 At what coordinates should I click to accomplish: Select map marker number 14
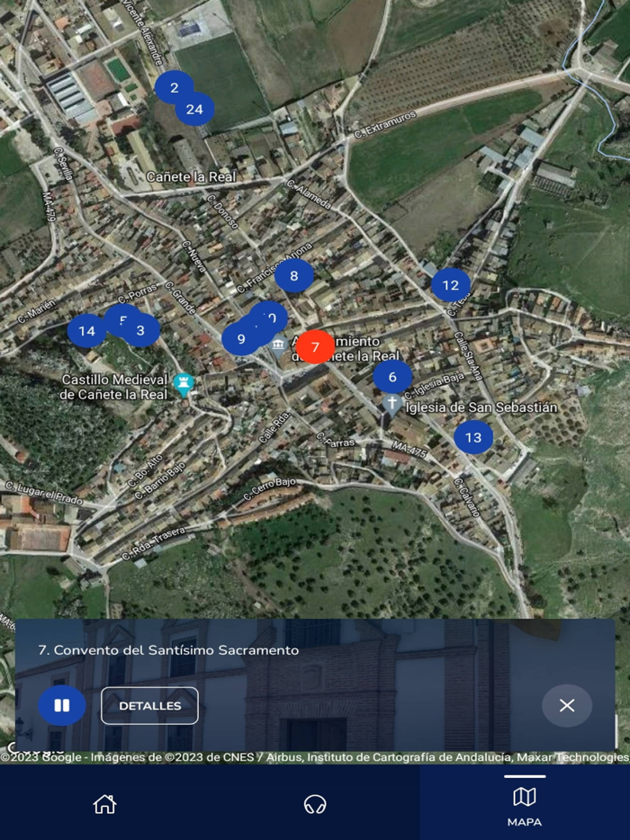click(x=86, y=331)
